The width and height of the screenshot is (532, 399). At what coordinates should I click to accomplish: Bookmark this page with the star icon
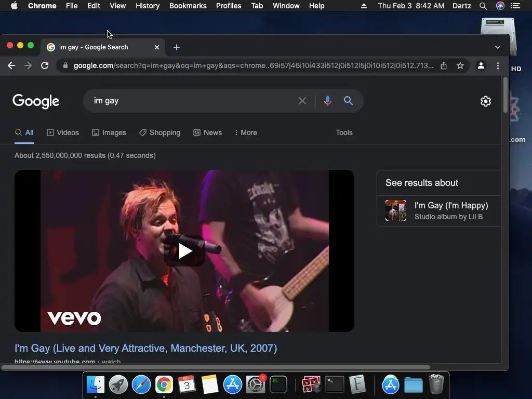[x=460, y=65]
